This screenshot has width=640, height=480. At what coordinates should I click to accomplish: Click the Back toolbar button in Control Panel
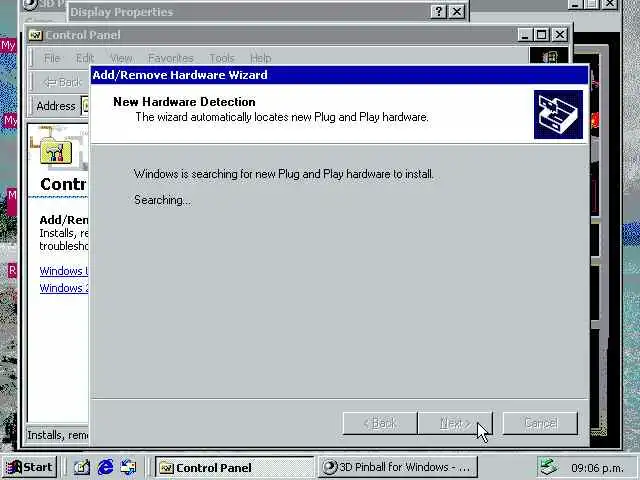click(x=62, y=82)
